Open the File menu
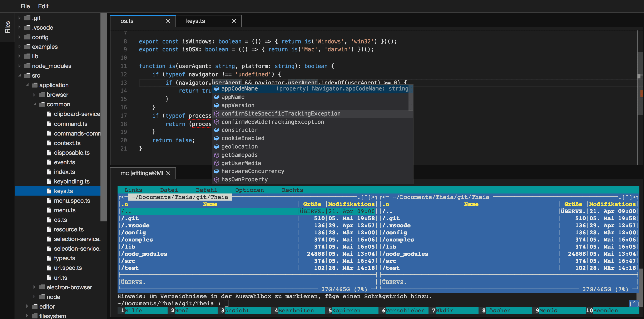This screenshot has width=644, height=319. pyautogui.click(x=25, y=6)
